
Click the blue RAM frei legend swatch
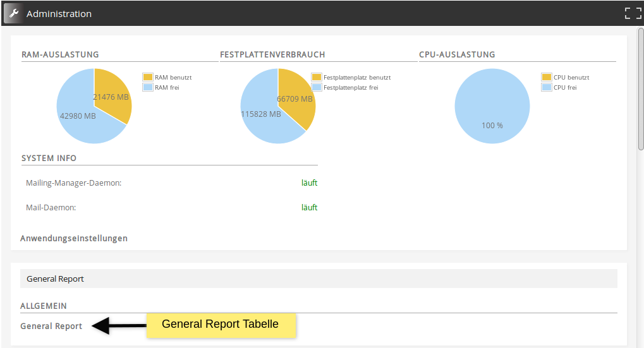click(x=148, y=87)
